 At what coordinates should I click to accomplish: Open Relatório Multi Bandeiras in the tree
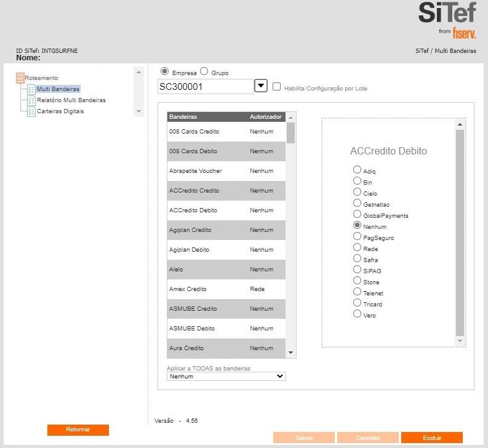[71, 100]
